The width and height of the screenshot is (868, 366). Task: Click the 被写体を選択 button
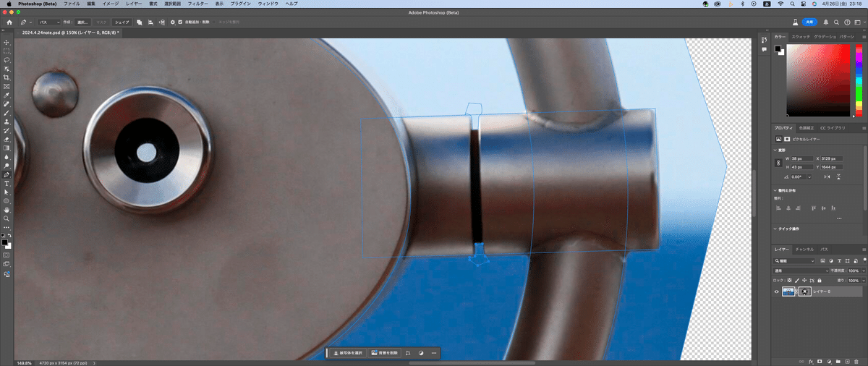(348, 353)
